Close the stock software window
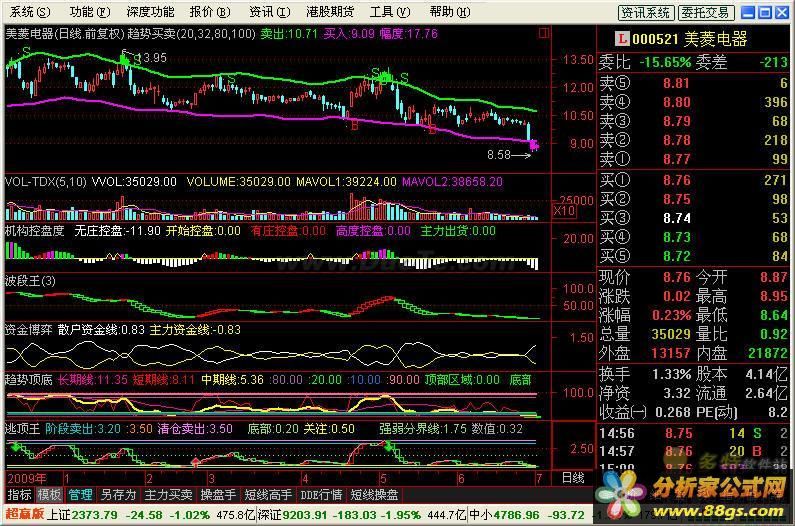Image resolution: width=795 pixels, height=526 pixels. click(782, 13)
